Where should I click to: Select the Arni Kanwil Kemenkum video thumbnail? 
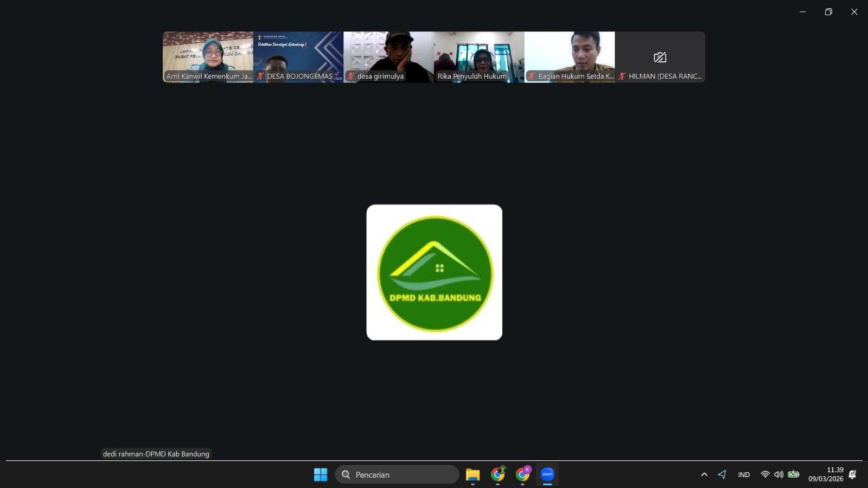tap(208, 56)
